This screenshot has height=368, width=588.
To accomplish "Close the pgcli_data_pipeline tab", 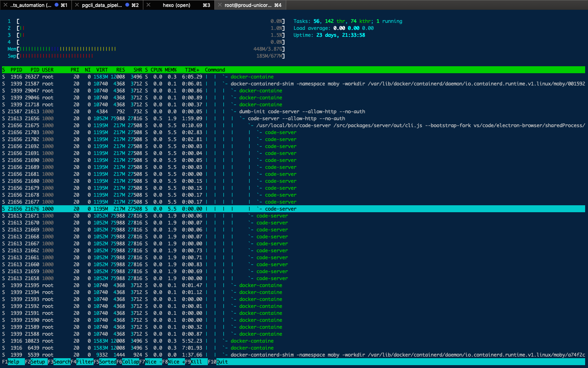I will [x=77, y=5].
